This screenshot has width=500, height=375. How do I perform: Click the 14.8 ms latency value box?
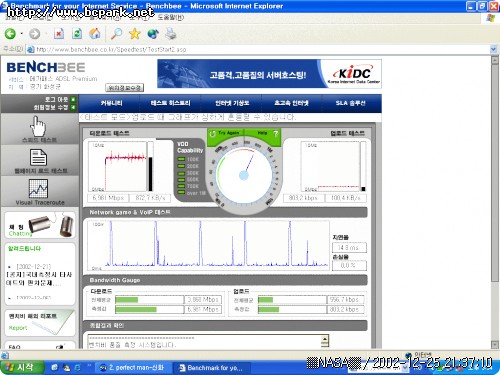point(349,248)
